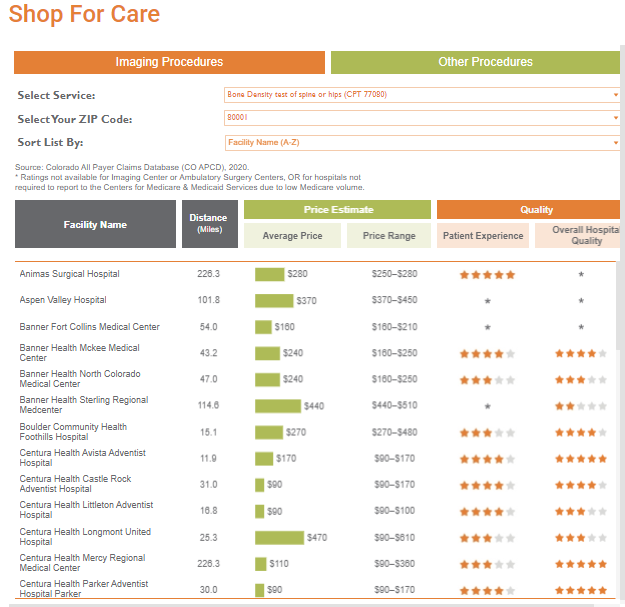
Task: Click Banner North Colorado patient experience stars
Action: tap(487, 380)
